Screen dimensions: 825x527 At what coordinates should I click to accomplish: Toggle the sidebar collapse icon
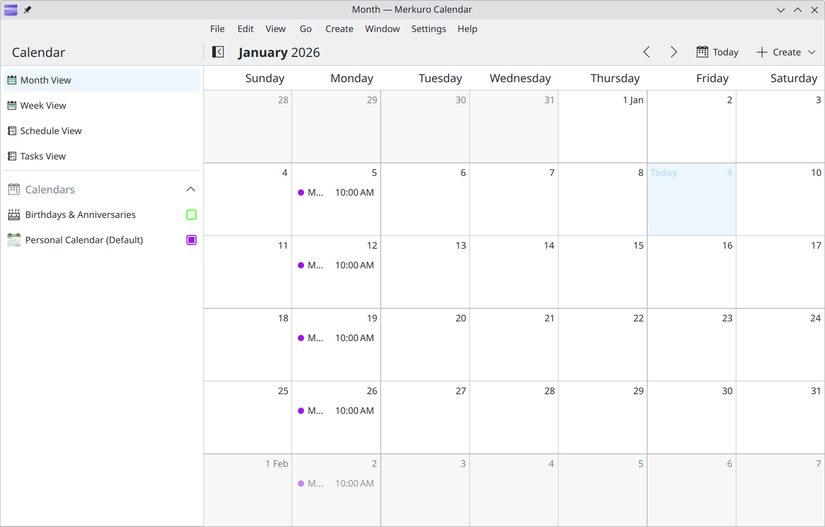(218, 52)
